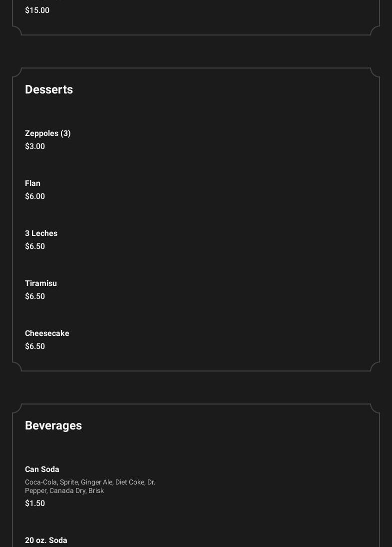The height and width of the screenshot is (547, 392).
Task: Click the $1.50 Can Soda price
Action: (x=35, y=503)
